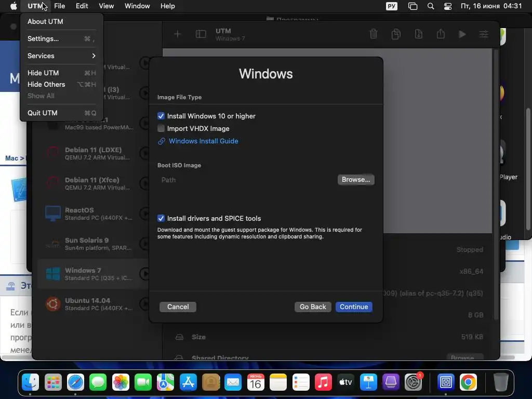The width and height of the screenshot is (532, 399).
Task: Click the clone VM icon in UTM toolbar
Action: 396,34
